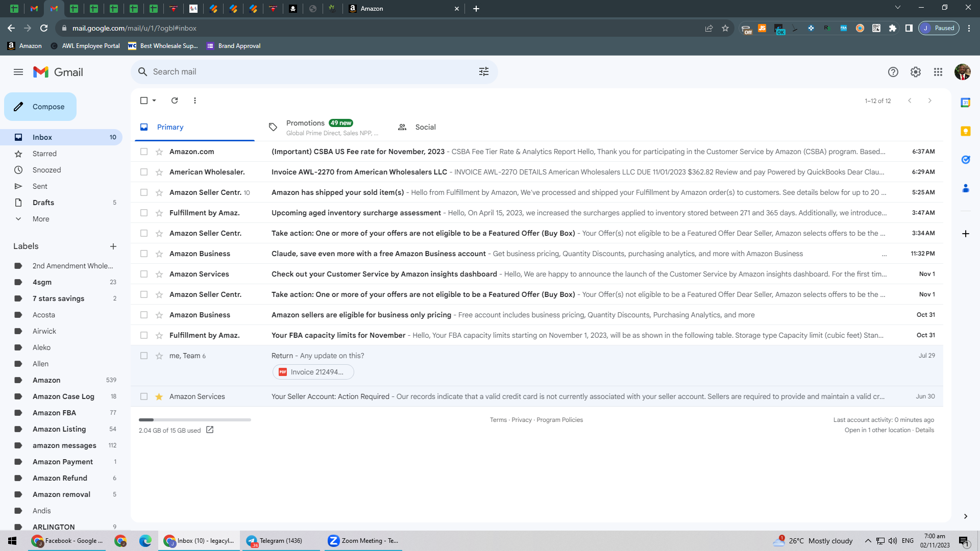Star the Invoice AWL-2270 email
This screenshot has width=980, height=551.
coord(159,172)
